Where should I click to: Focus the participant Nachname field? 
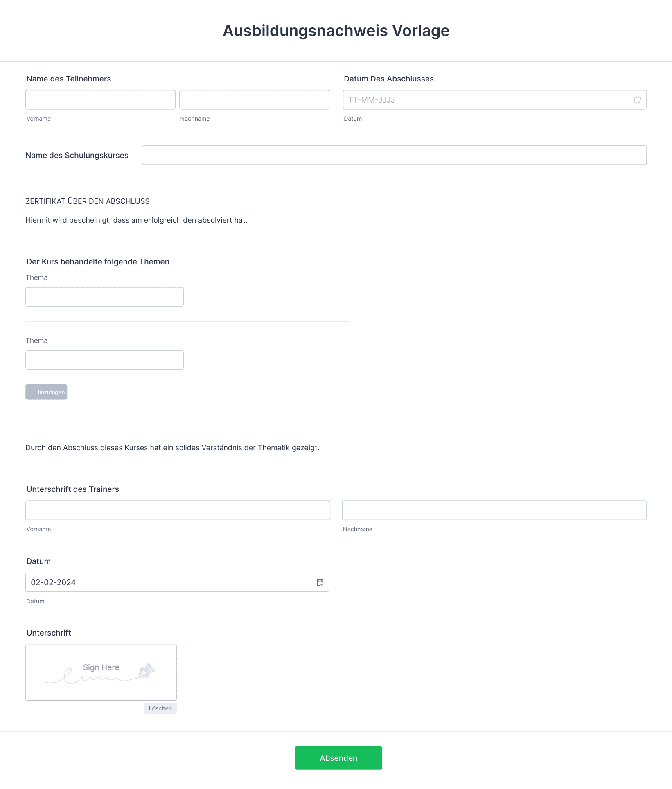pyautogui.click(x=254, y=100)
